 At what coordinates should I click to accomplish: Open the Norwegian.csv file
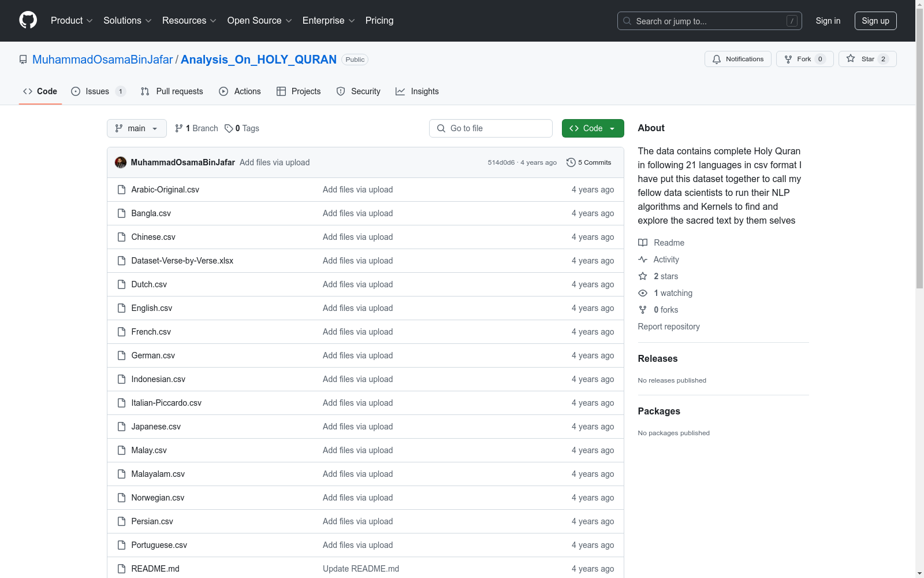(x=158, y=498)
